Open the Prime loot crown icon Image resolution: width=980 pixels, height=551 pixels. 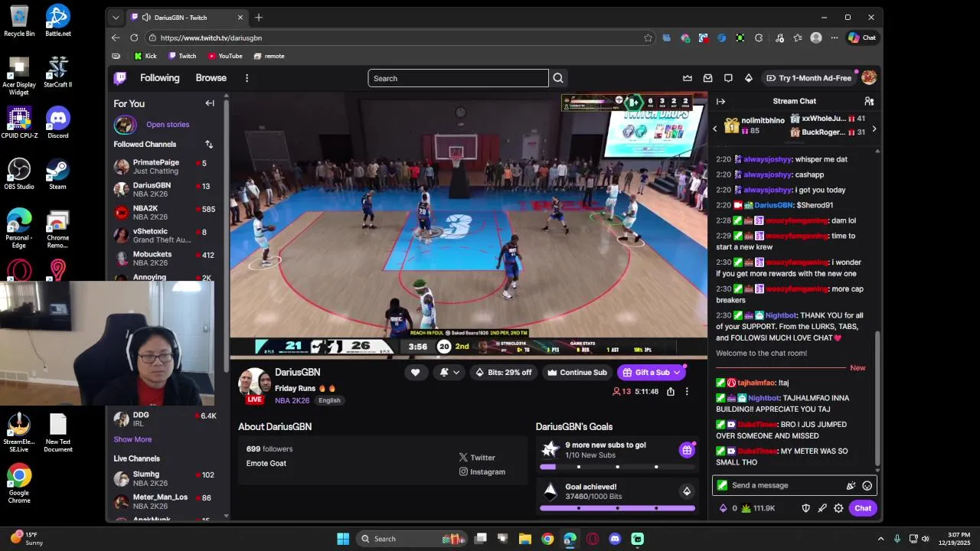tap(688, 78)
